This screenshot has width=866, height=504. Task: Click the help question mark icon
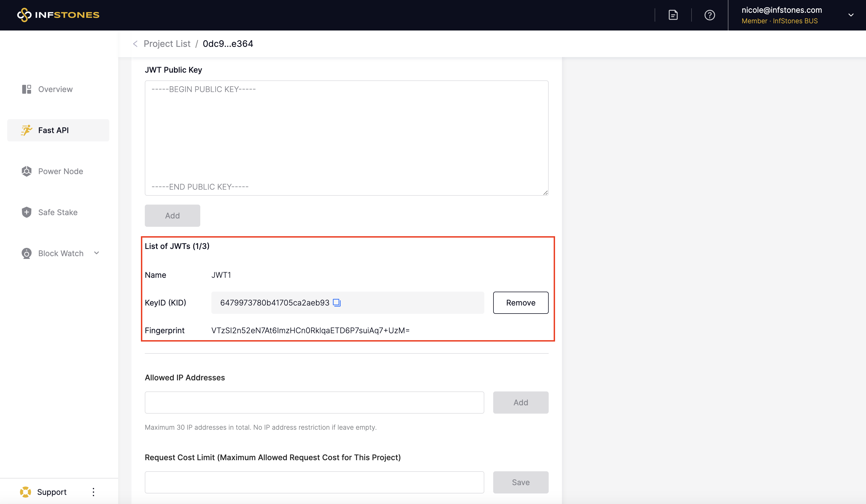[x=709, y=15]
